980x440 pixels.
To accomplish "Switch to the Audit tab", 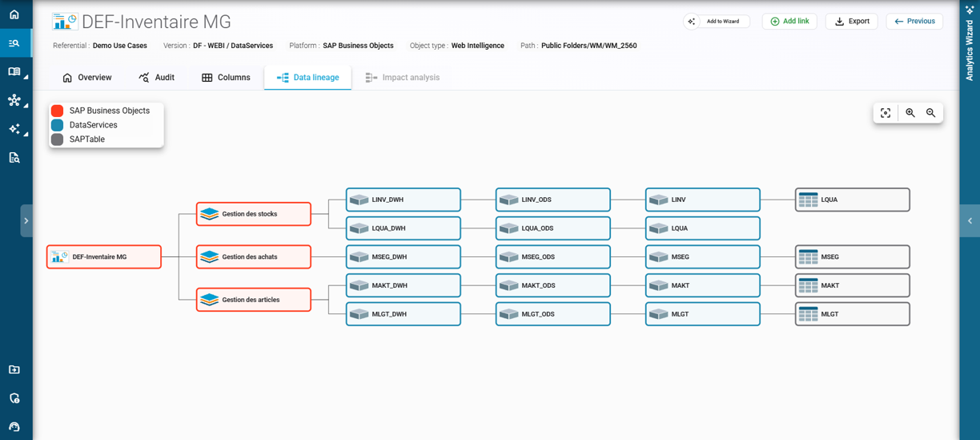I will coord(156,78).
